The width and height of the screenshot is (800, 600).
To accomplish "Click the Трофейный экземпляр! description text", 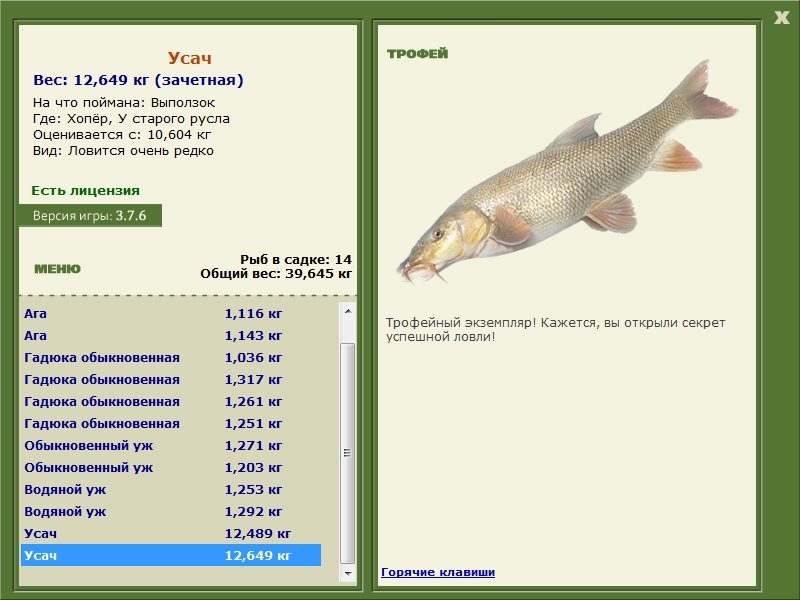I will pos(555,330).
